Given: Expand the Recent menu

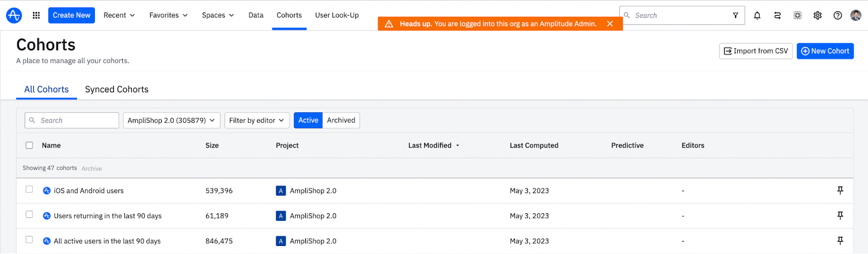Looking at the screenshot, I should pos(119,15).
